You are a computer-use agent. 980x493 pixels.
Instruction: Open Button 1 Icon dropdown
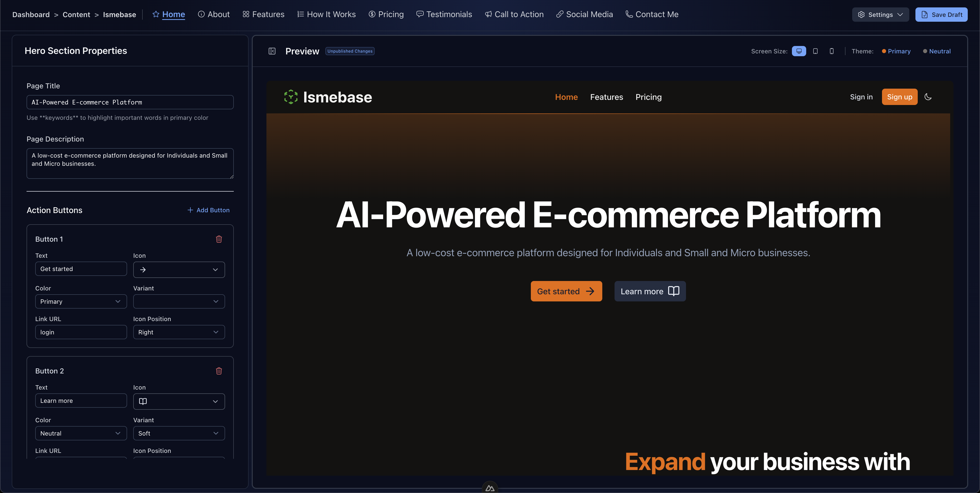tap(179, 269)
